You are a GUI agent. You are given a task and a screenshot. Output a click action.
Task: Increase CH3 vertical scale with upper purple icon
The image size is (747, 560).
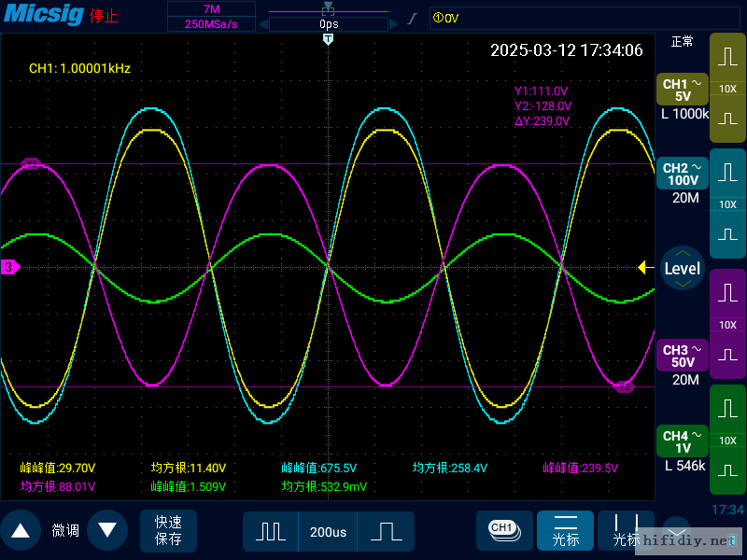727,293
